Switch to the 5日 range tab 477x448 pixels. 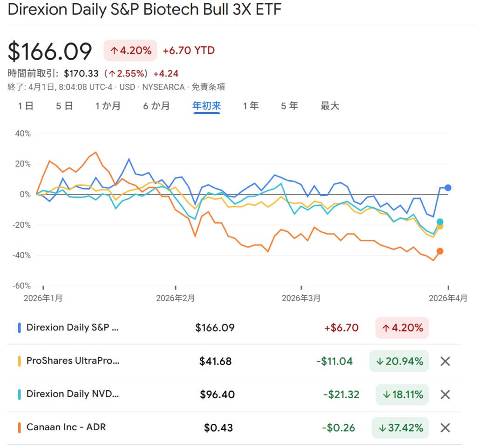[65, 106]
